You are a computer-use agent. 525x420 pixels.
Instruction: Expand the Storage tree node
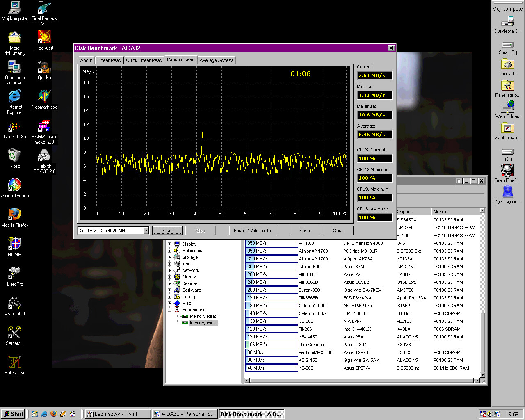coord(169,257)
